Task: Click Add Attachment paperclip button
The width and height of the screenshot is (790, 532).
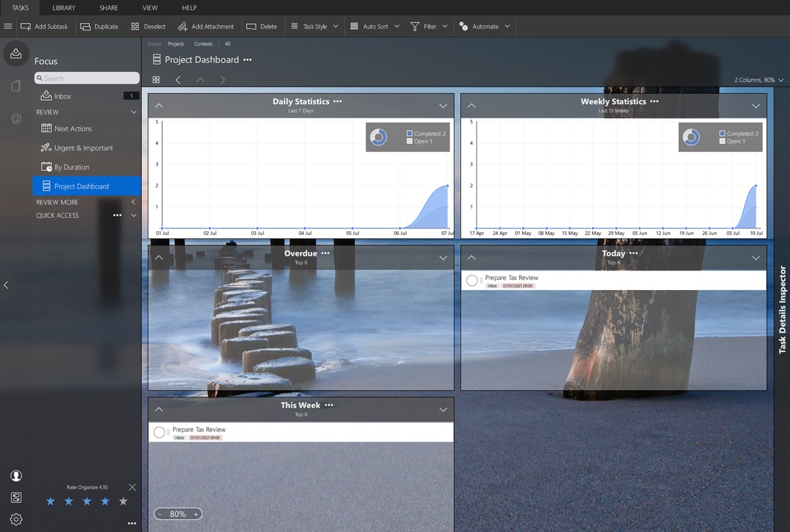Action: click(x=205, y=26)
